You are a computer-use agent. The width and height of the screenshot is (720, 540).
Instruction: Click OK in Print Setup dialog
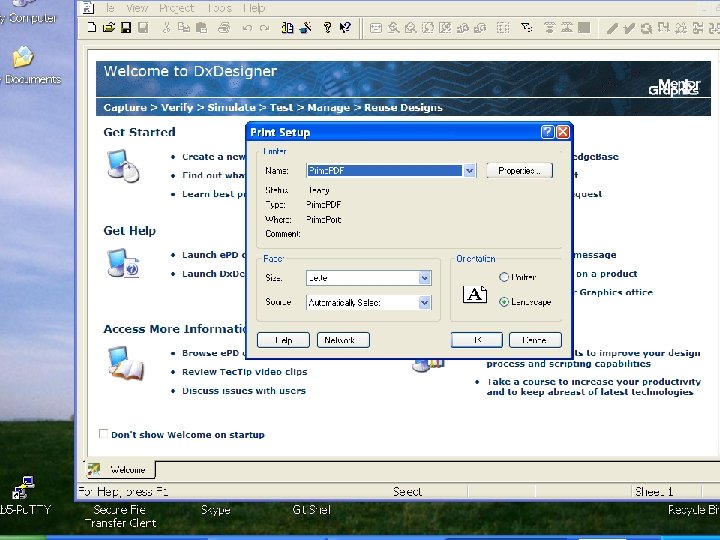(477, 340)
